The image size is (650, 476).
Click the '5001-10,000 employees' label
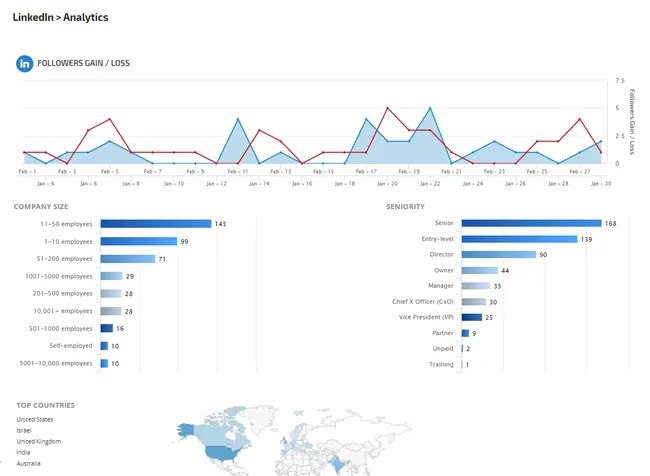click(56, 363)
